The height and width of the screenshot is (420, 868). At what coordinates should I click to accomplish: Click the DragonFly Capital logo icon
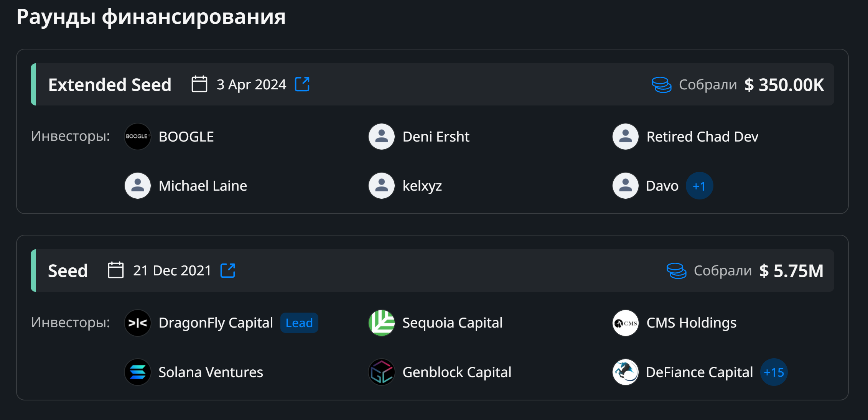pyautogui.click(x=137, y=323)
